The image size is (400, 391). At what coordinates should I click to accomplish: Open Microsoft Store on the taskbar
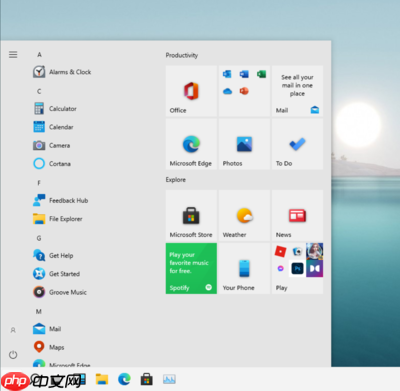(147, 379)
